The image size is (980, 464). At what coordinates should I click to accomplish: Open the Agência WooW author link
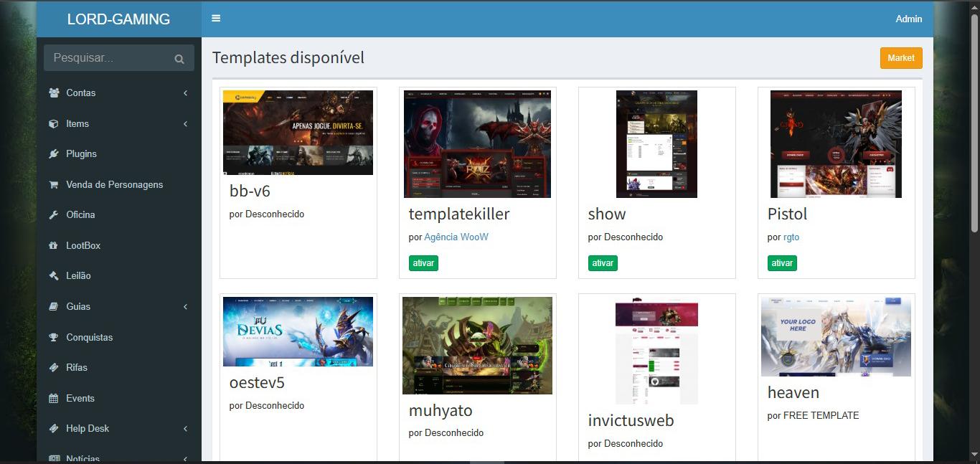(x=456, y=237)
